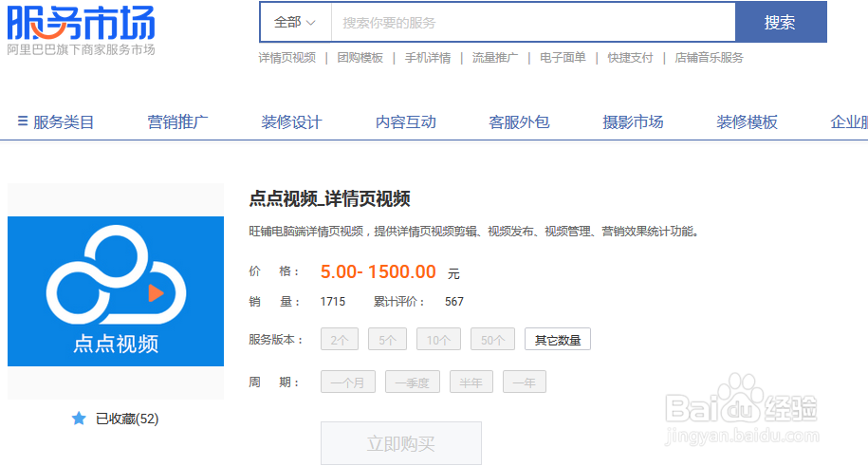Click the sales count 1715
The height and width of the screenshot is (466, 868).
click(x=333, y=302)
